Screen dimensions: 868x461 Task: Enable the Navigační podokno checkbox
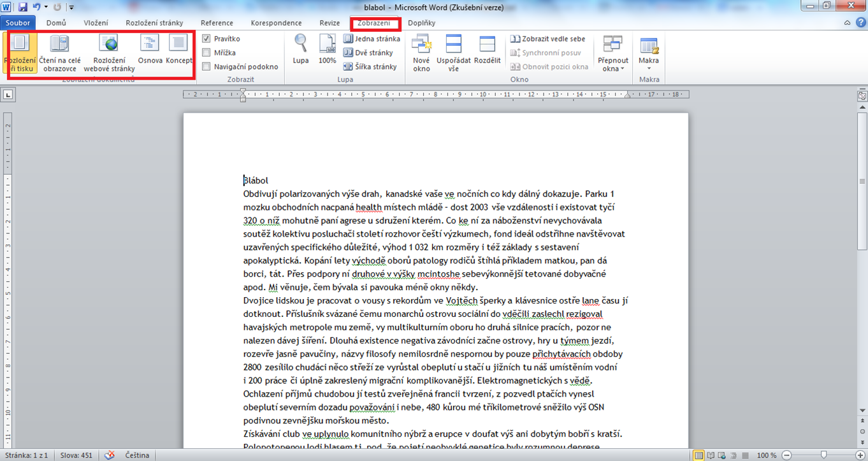[206, 66]
